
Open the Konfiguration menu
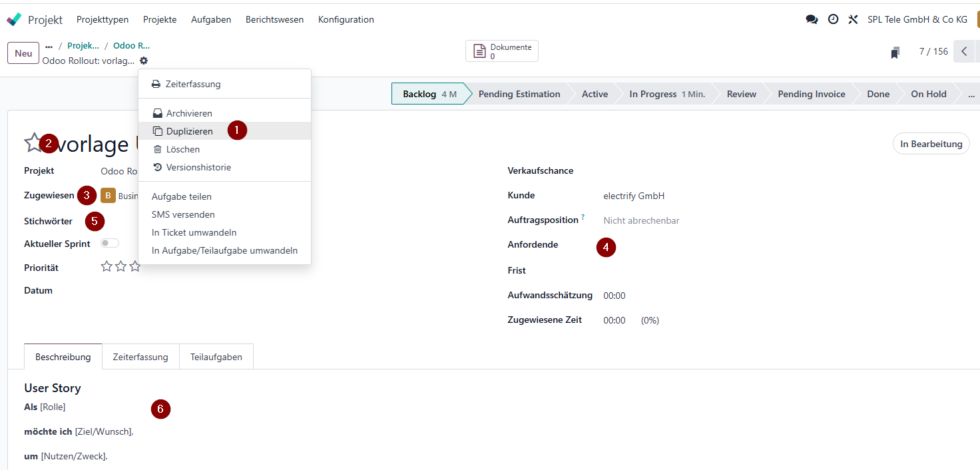[346, 19]
